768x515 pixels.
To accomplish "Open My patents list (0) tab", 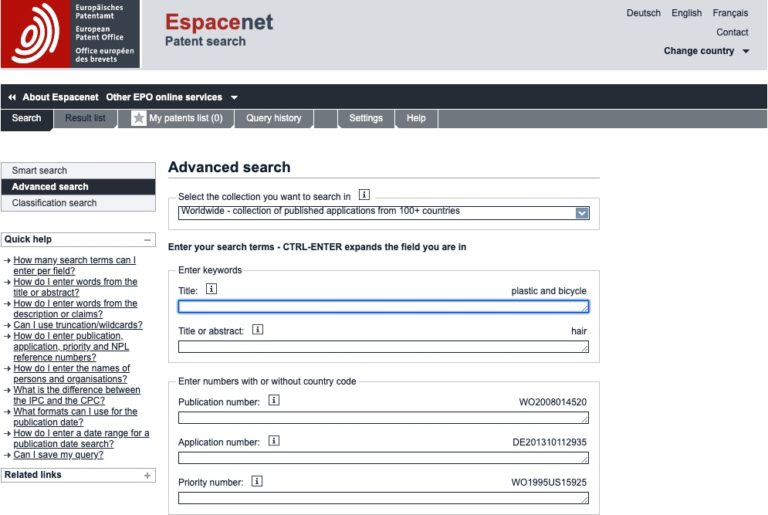I will coord(176,118).
